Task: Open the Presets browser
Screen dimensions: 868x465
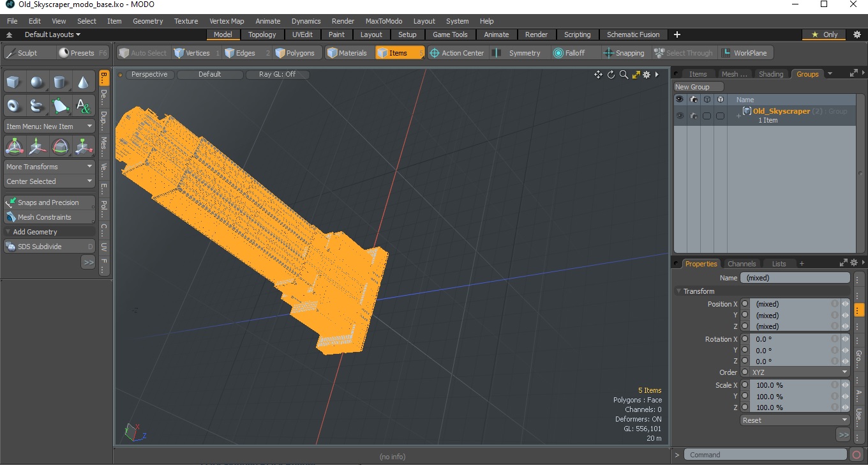Action: click(82, 53)
